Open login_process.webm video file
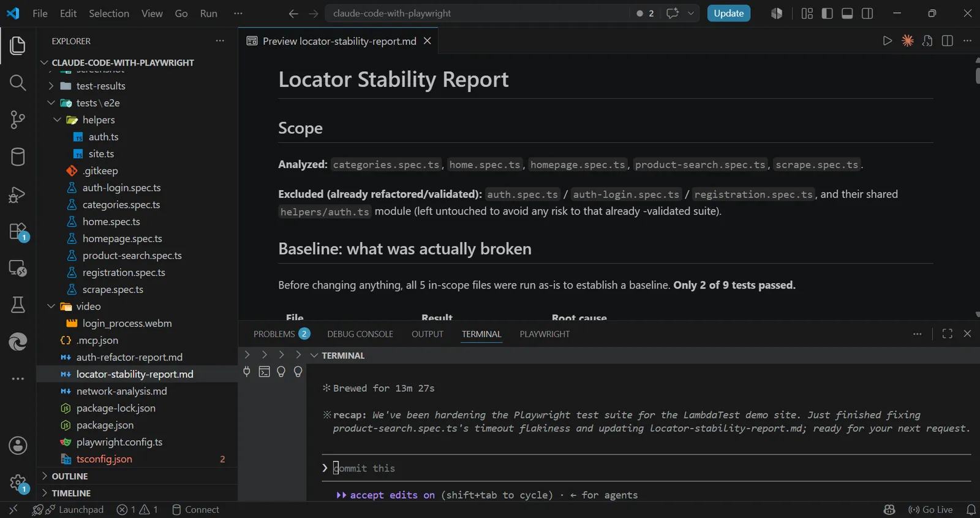The image size is (980, 518). [127, 323]
